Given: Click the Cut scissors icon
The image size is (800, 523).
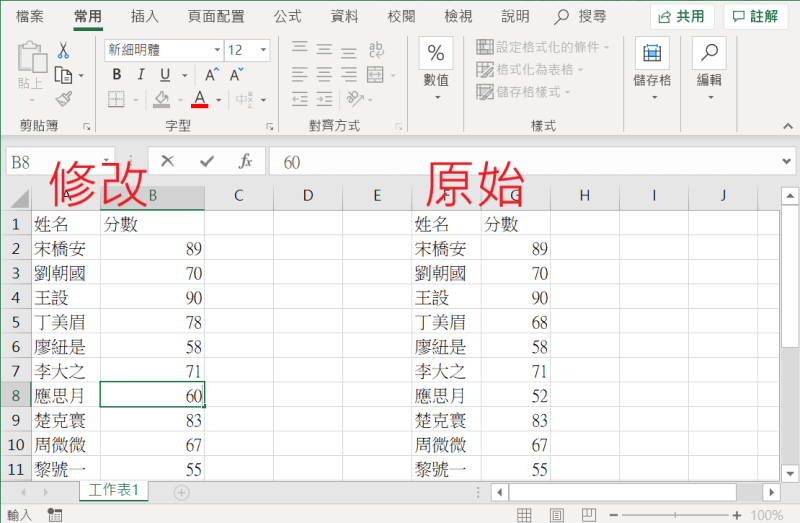Looking at the screenshot, I should pos(63,51).
